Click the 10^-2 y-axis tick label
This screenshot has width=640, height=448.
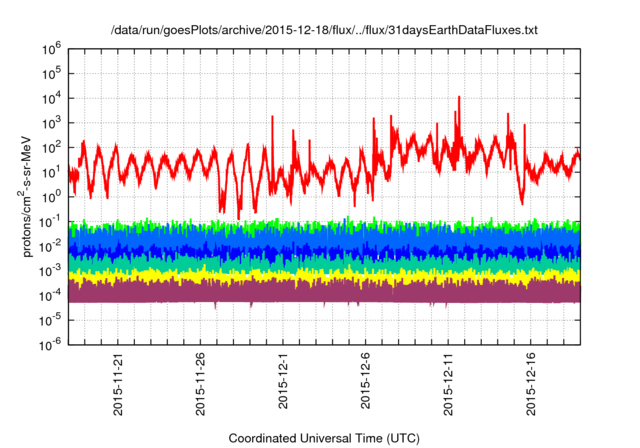tap(50, 246)
